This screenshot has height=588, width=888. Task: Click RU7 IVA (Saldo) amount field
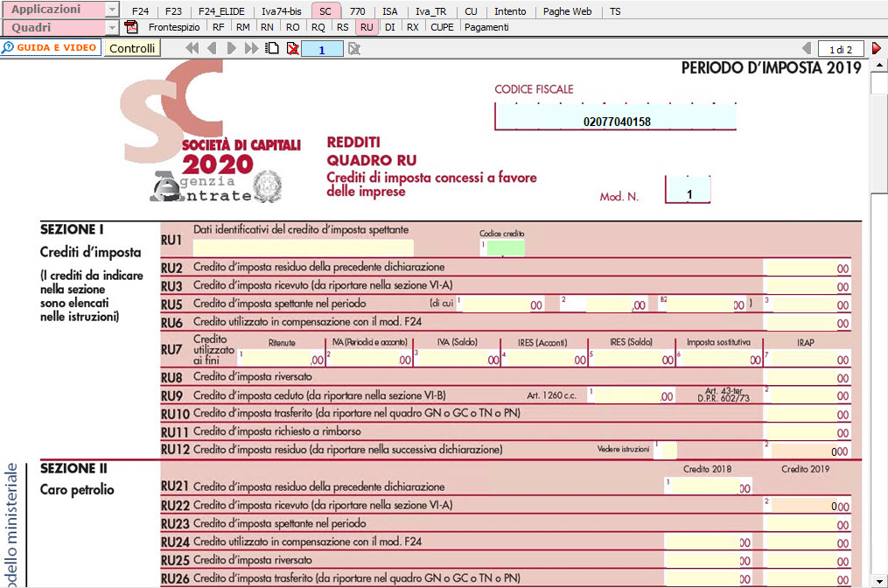point(459,359)
